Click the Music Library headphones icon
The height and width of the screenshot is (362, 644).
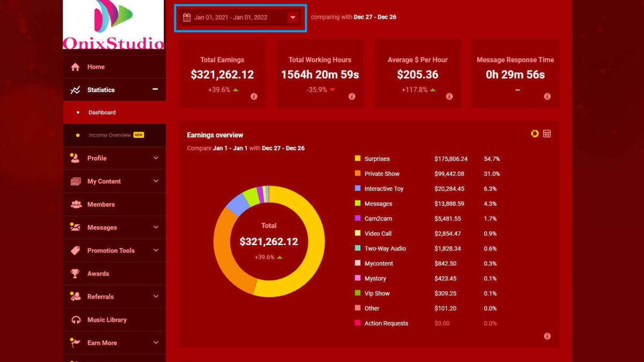coord(75,320)
